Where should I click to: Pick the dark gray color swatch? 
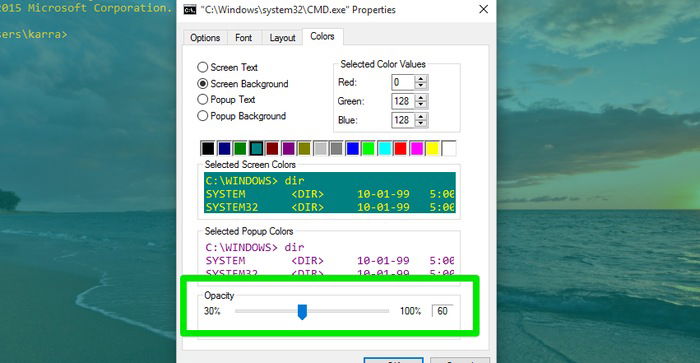tap(337, 148)
